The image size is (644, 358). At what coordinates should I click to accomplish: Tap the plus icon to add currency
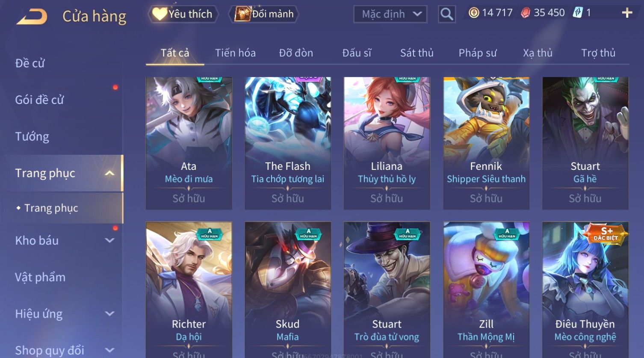point(627,13)
